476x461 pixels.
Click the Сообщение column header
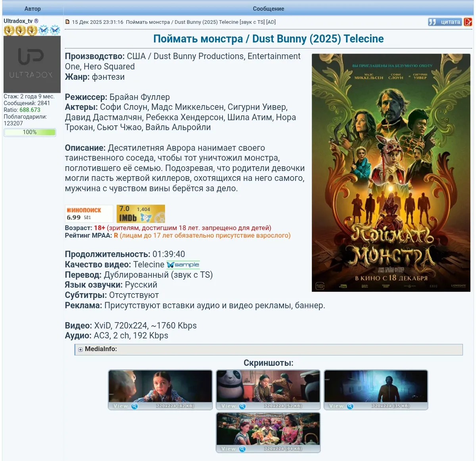point(268,9)
